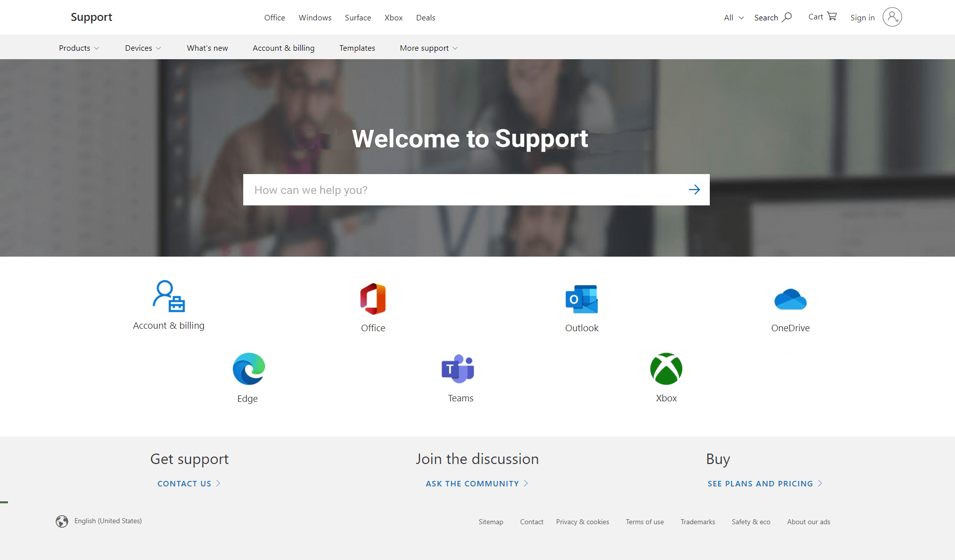The image size is (955, 560).
Task: Select the Xbox logo icon
Action: (666, 369)
